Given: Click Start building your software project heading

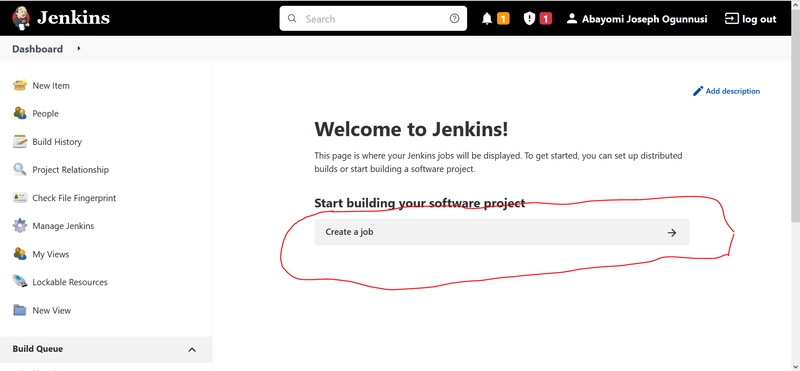Looking at the screenshot, I should tap(419, 203).
